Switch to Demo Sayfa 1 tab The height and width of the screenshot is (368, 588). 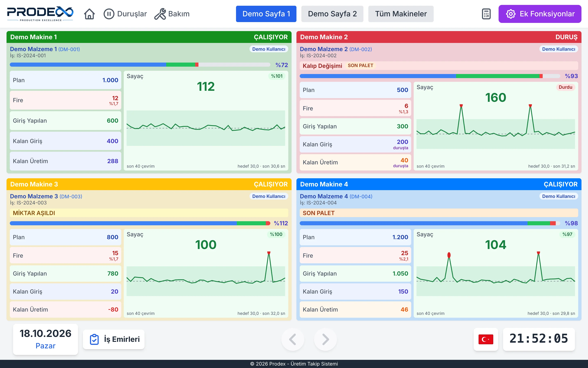(x=266, y=14)
